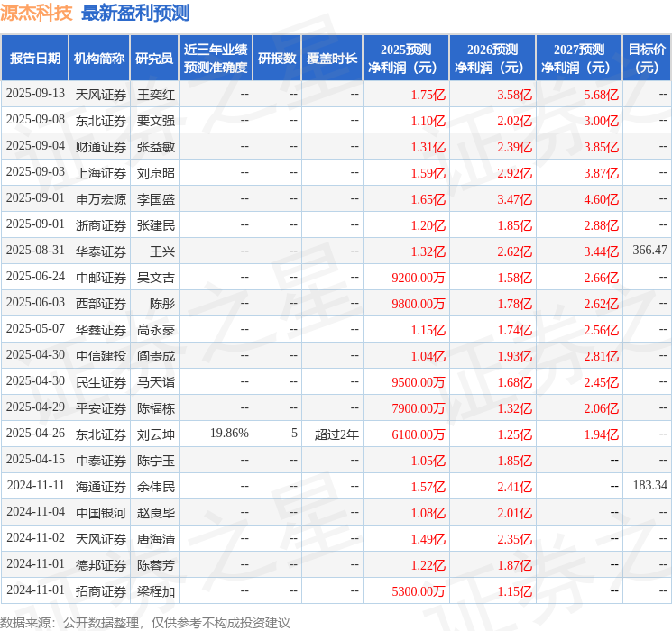This screenshot has height=631, width=672.
Task: Click the 覆盖时长 column header
Action: click(x=332, y=59)
